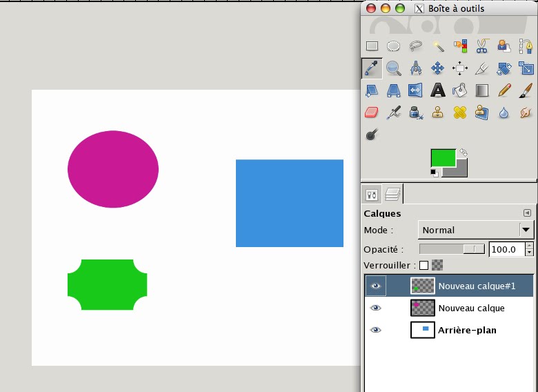
Task: Click the Nouveau calque#1 layer thumbnail
Action: (x=423, y=286)
